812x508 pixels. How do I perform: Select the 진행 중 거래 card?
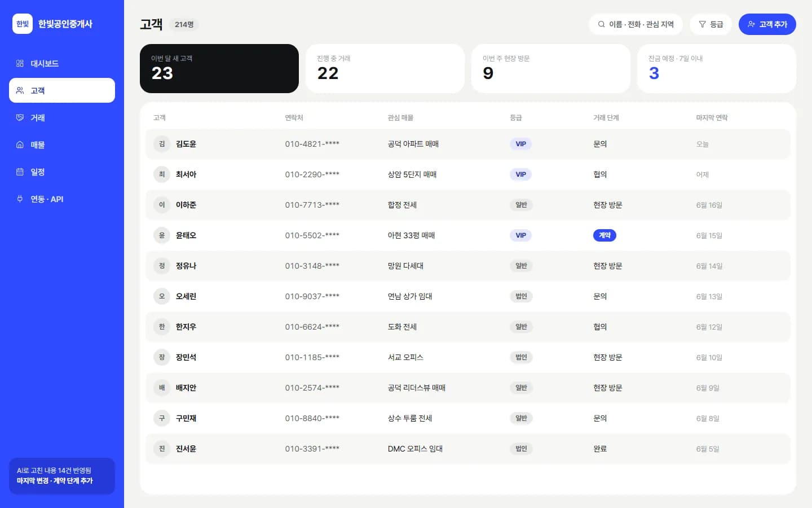pos(385,68)
